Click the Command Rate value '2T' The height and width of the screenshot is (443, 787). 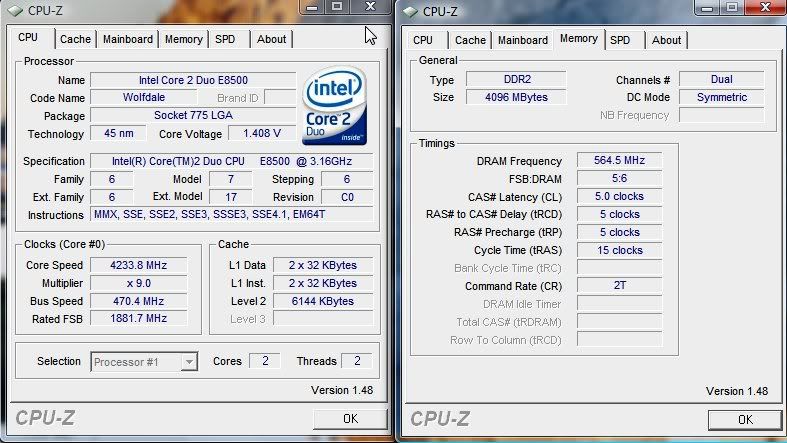click(619, 285)
